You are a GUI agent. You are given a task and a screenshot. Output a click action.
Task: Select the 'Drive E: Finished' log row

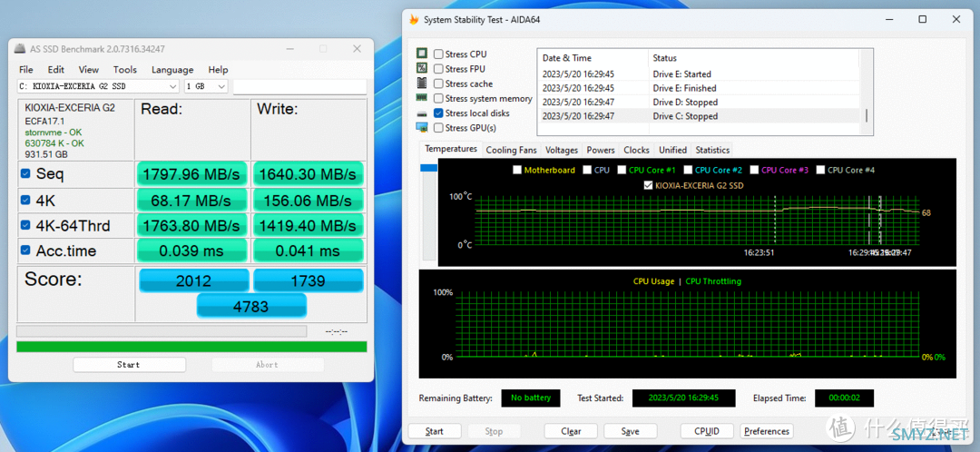point(699,88)
